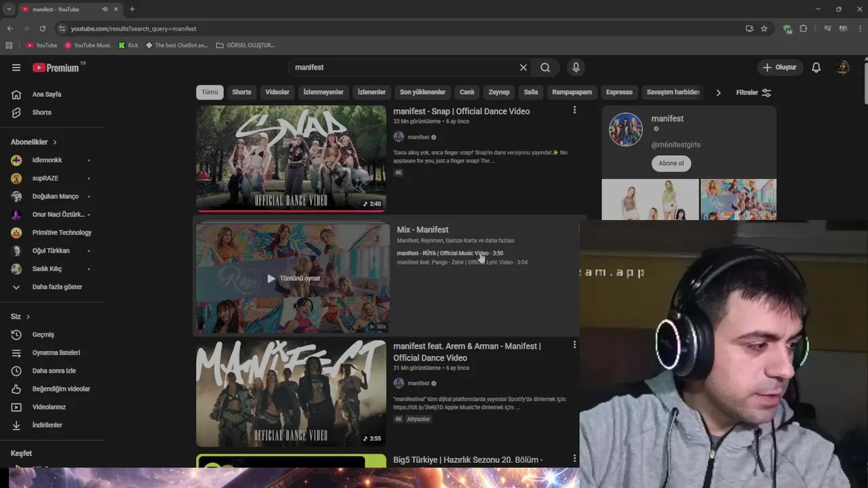The height and width of the screenshot is (488, 868).
Task: Open manifest channel avatar in side card
Action: point(626,129)
